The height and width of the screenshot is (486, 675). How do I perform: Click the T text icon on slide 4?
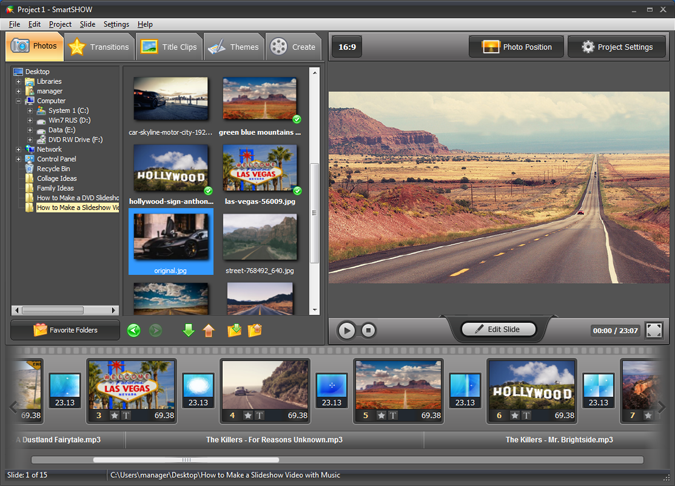pyautogui.click(x=259, y=415)
